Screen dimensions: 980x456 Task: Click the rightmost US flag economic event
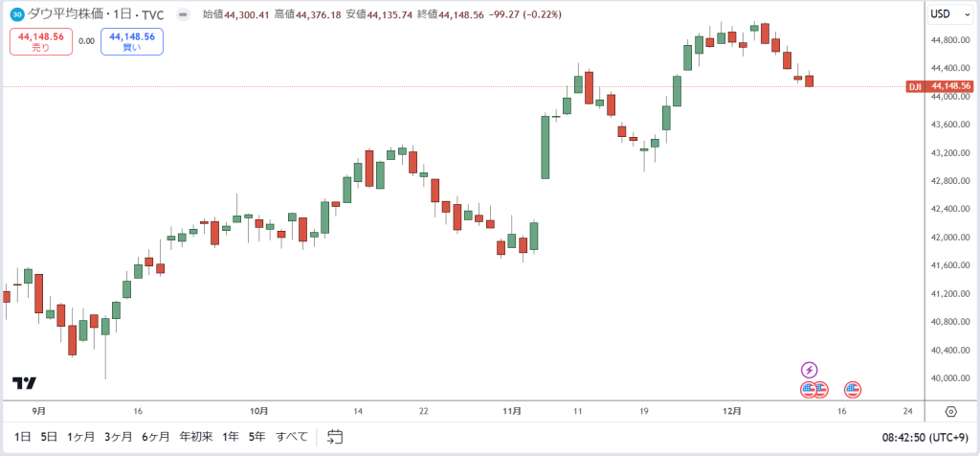tap(853, 390)
